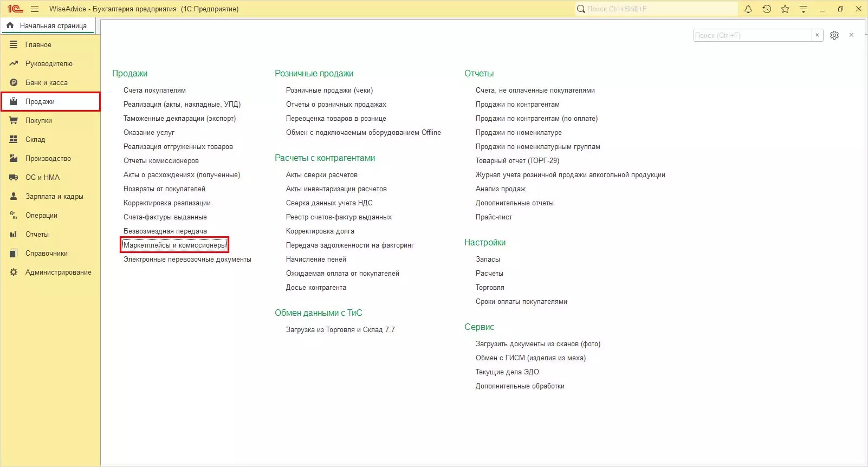Image resolution: width=868 pixels, height=467 pixels.
Task: Open the notifications bell icon
Action: 748,9
